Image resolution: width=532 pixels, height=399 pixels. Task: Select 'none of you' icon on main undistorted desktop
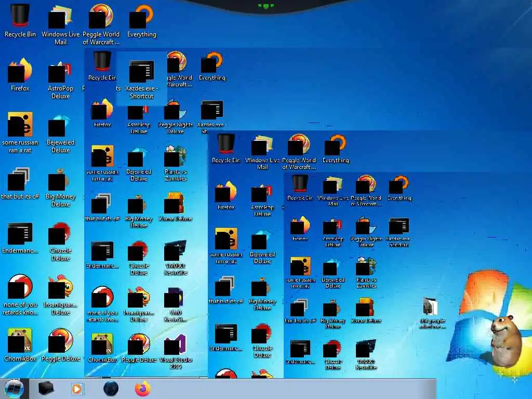[20, 295]
